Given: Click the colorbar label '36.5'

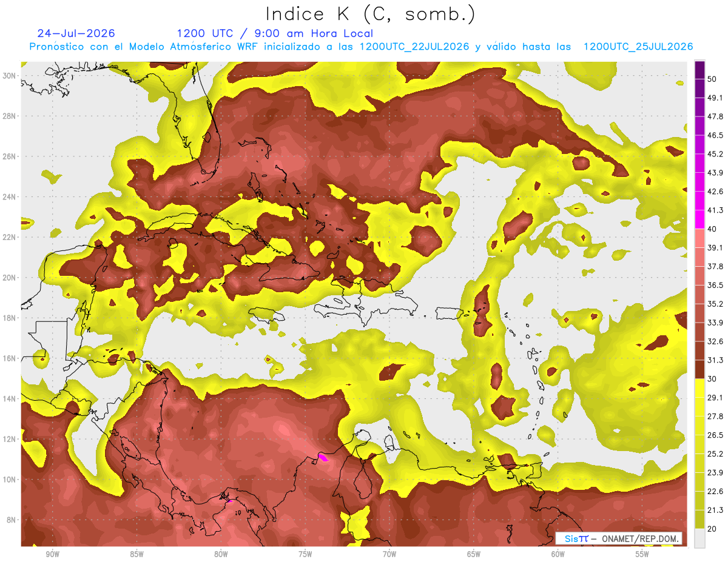Looking at the screenshot, I should (x=715, y=285).
